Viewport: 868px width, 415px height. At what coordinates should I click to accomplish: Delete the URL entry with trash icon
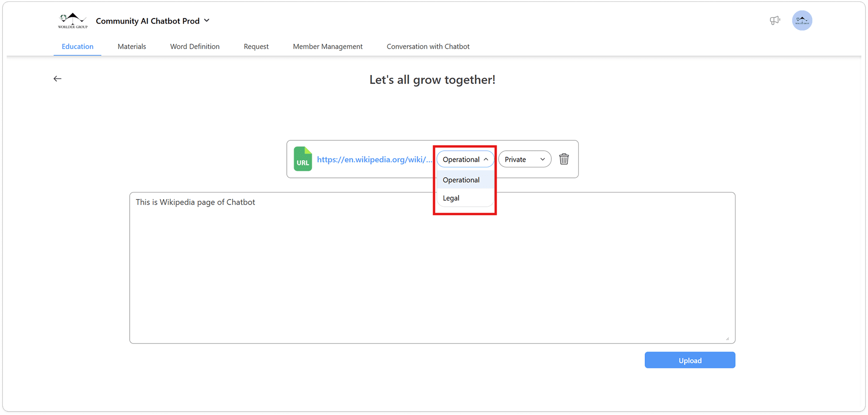(564, 159)
